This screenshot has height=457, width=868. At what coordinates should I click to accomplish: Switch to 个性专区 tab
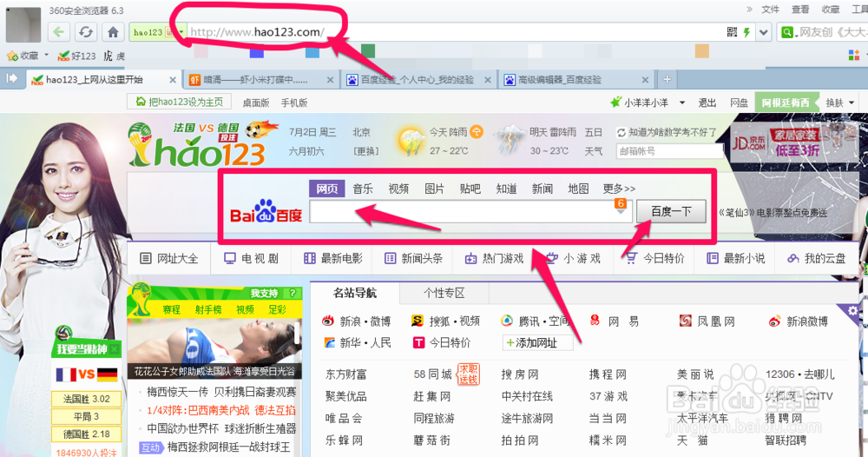point(444,293)
